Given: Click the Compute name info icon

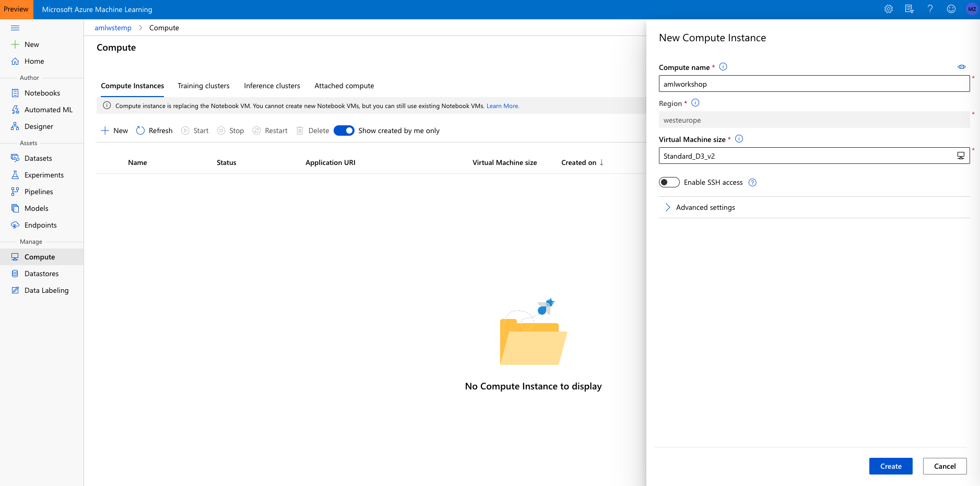Looking at the screenshot, I should pyautogui.click(x=723, y=67).
